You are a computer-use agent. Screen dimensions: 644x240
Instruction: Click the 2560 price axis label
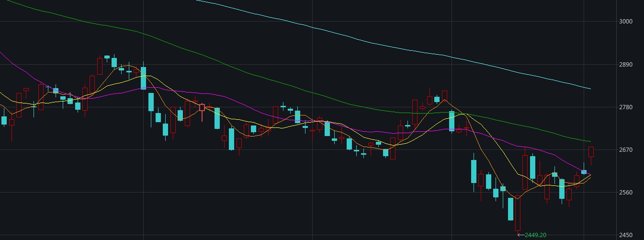(x=626, y=193)
